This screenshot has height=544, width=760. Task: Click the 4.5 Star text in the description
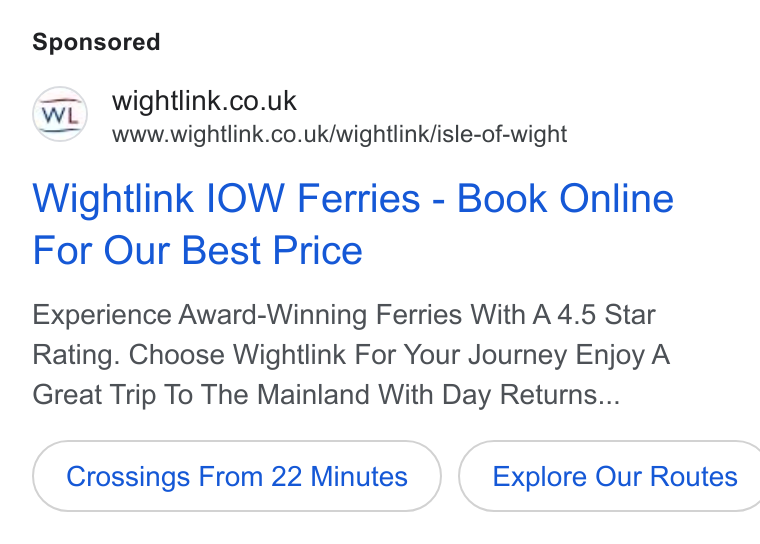click(606, 315)
